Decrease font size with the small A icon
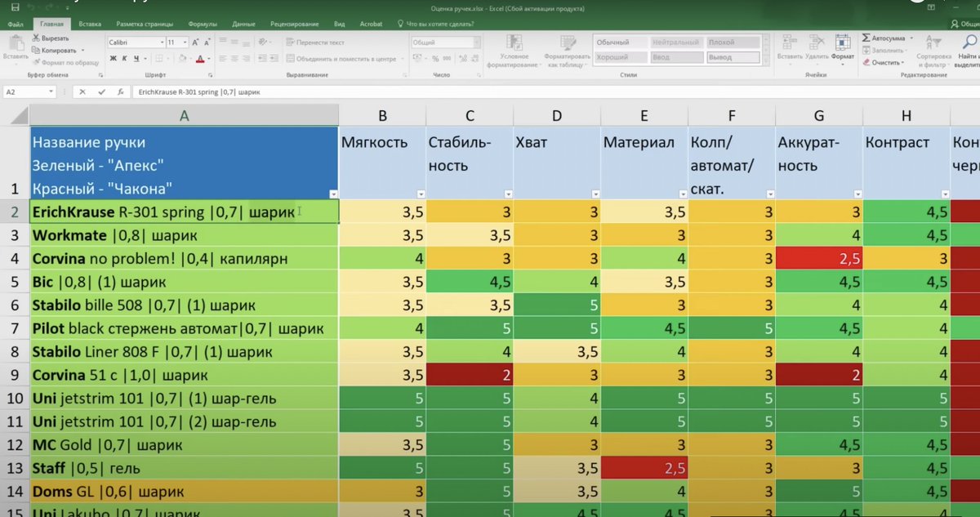Viewport: 980px width, 517px height. pos(207,42)
